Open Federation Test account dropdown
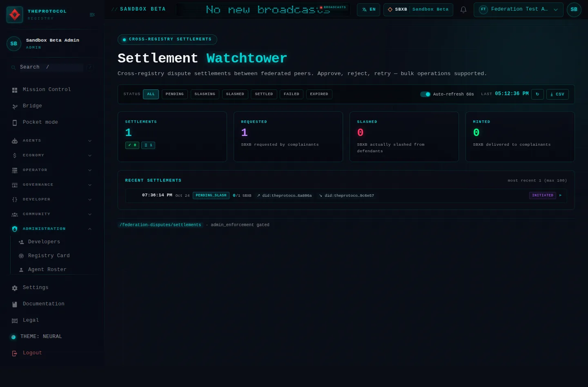This screenshot has width=588, height=387. point(518,9)
